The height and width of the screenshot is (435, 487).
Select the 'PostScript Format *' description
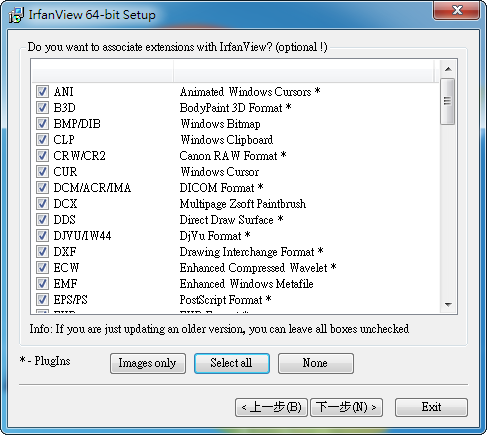(x=225, y=300)
